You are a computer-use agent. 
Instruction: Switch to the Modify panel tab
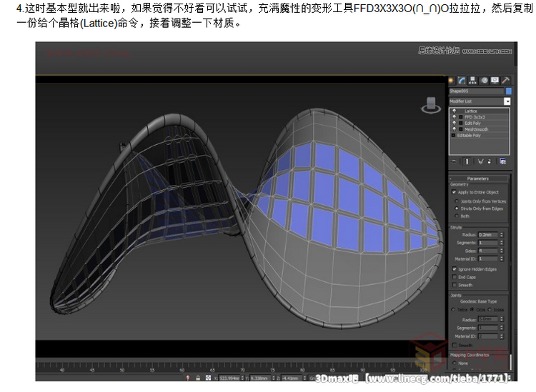(x=462, y=80)
